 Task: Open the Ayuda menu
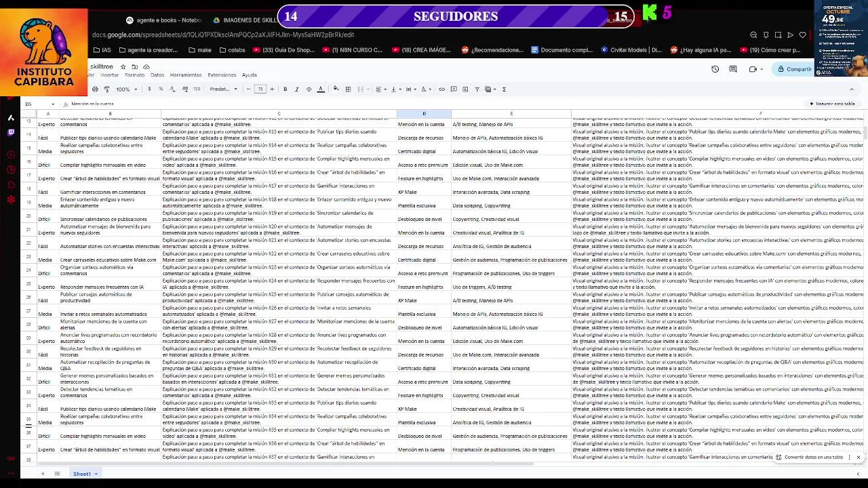tap(250, 75)
